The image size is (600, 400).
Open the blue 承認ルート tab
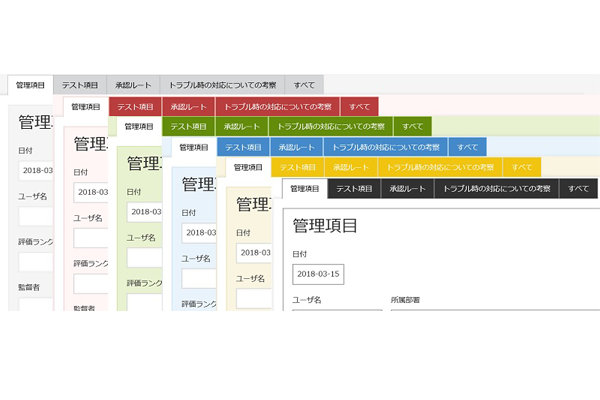[x=297, y=147]
